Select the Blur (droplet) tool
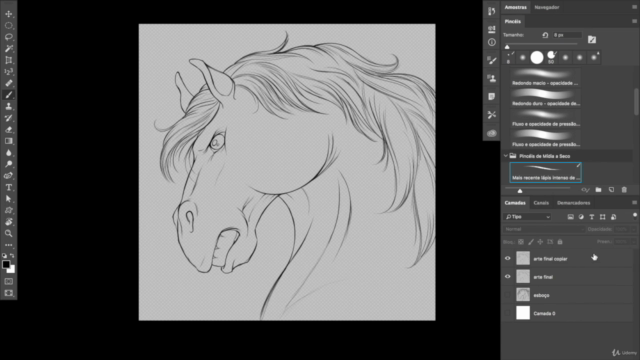Viewport: 640px width, 360px height. (9, 153)
